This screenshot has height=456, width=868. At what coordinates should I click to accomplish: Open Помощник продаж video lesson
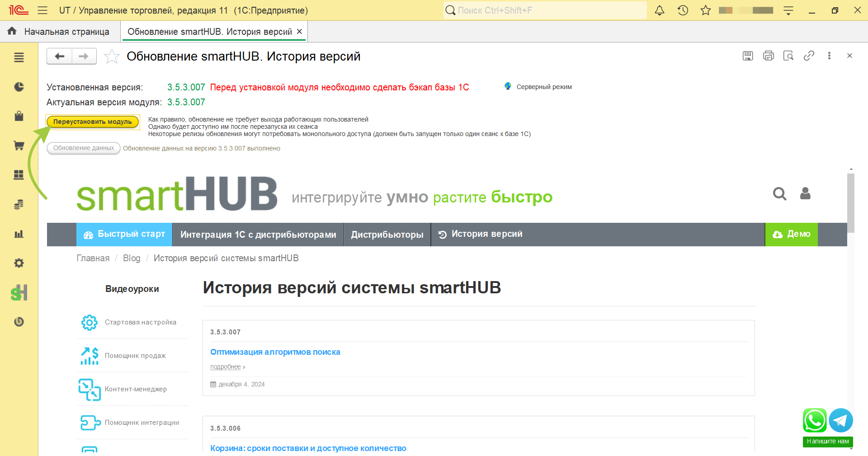pos(135,356)
